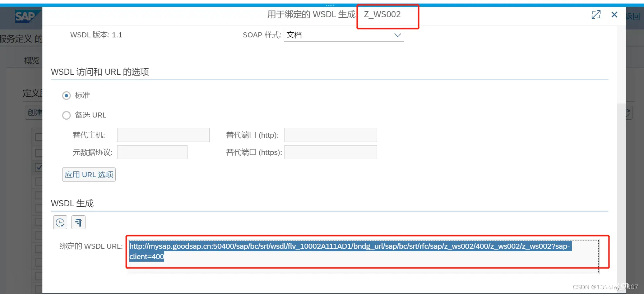Focus the 替代端口 (http) field
This screenshot has height=294, width=644.
tap(331, 135)
